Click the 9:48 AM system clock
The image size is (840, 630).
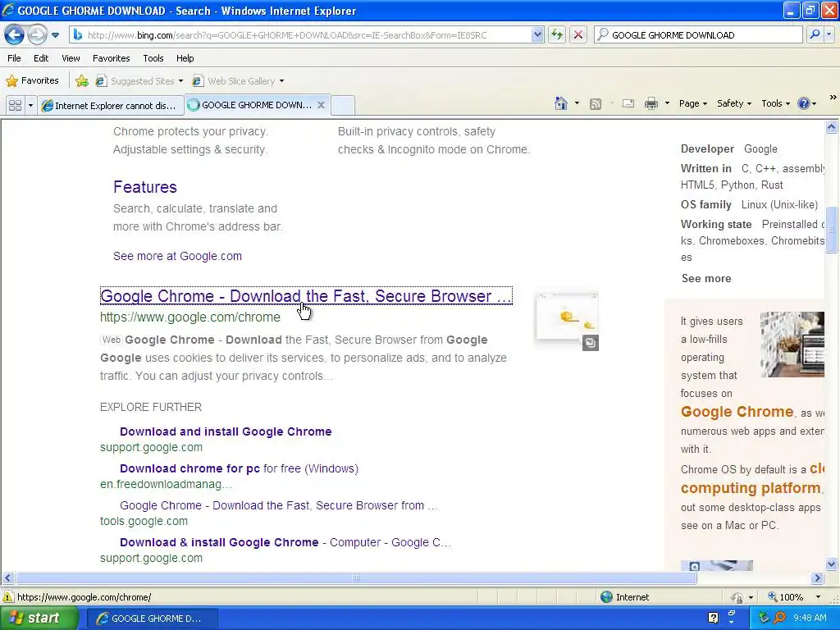pos(810,619)
